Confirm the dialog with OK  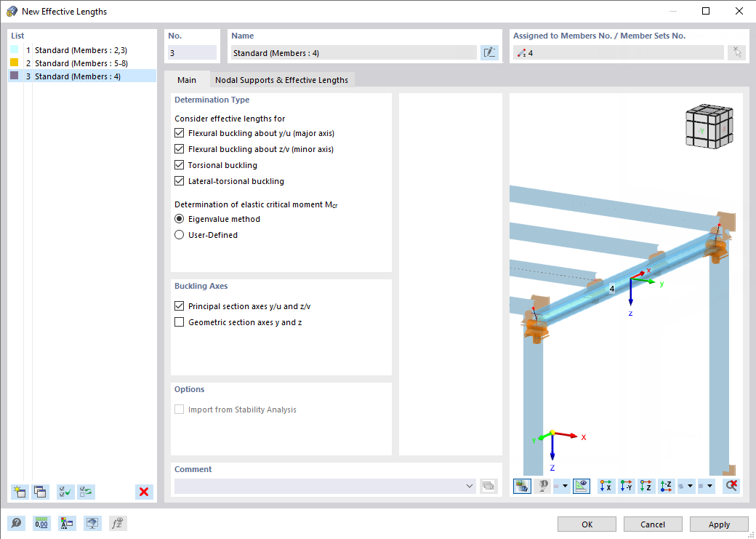(x=586, y=524)
